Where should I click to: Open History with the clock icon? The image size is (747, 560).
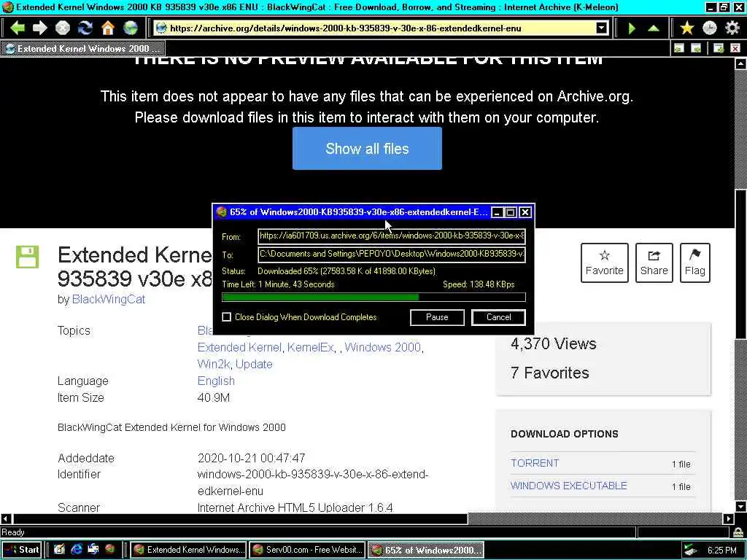(709, 28)
